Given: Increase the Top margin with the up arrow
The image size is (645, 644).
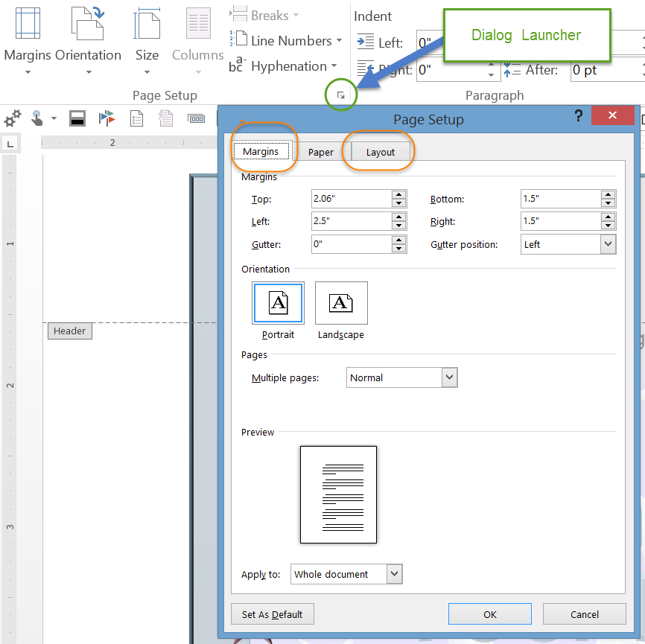Looking at the screenshot, I should click(x=398, y=194).
